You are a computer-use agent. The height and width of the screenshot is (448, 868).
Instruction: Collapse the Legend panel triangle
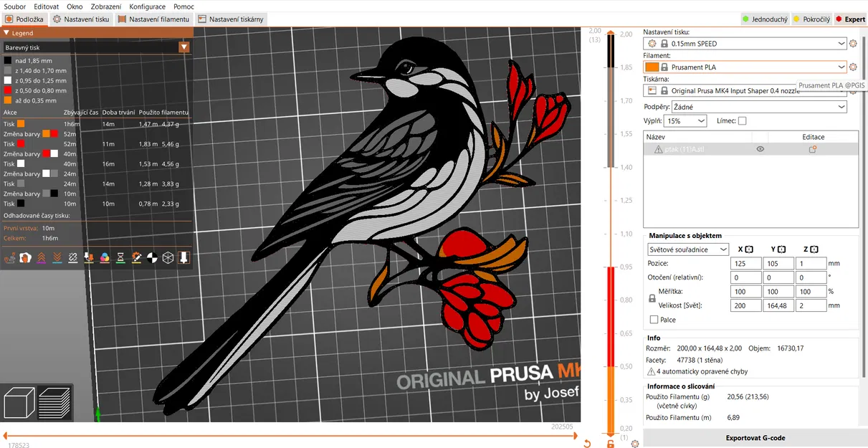tap(6, 33)
